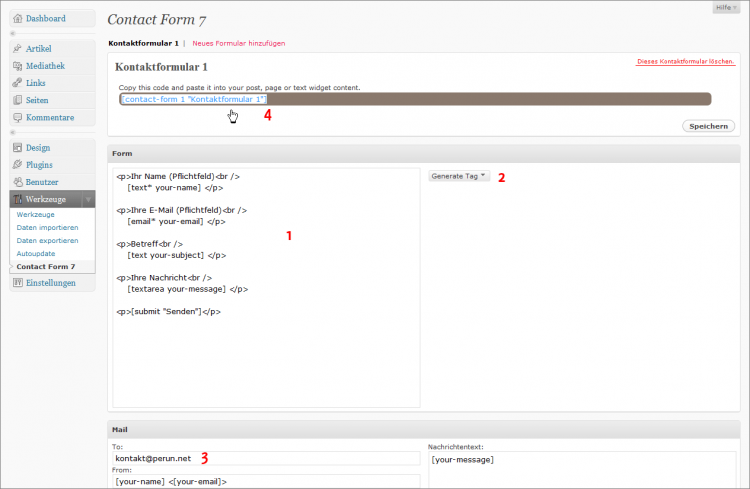The height and width of the screenshot is (489, 750).
Task: Select the Kontaktformular 1 tab
Action: [143, 44]
